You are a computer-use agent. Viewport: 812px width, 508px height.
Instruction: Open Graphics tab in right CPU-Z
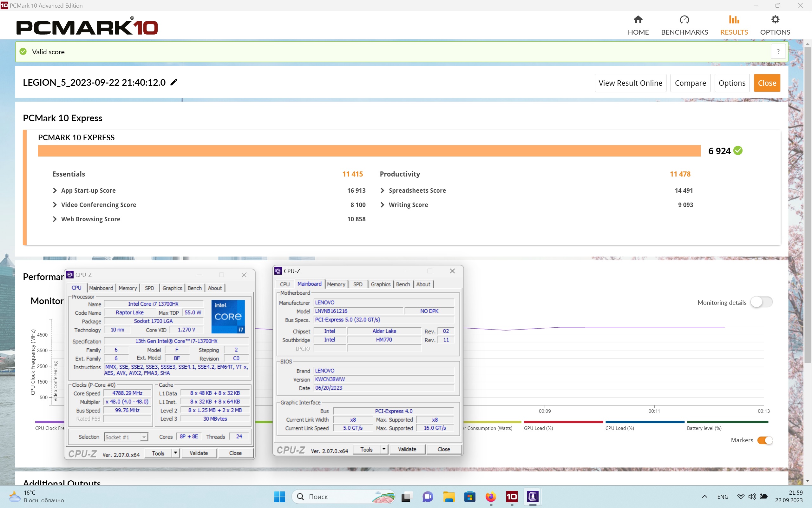(381, 284)
